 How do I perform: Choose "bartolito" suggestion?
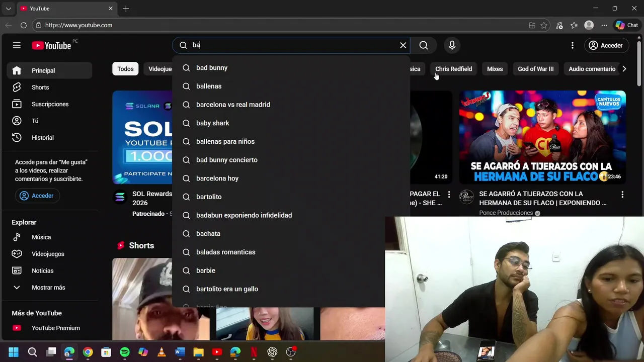(291, 197)
